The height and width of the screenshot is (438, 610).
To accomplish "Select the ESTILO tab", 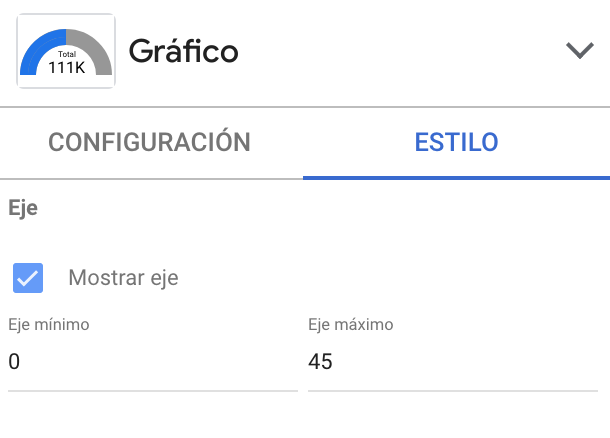I will pos(456,142).
